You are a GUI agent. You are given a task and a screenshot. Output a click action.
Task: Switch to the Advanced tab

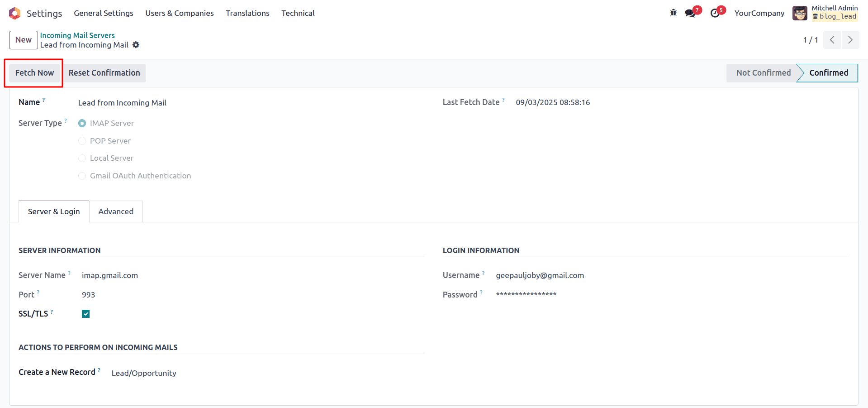pos(116,211)
